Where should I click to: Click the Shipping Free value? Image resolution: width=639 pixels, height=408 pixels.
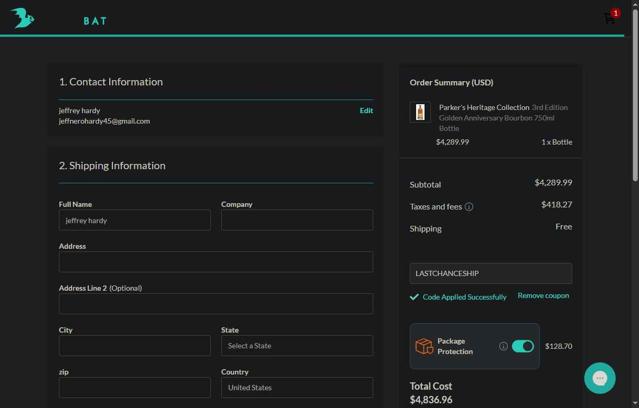(564, 226)
